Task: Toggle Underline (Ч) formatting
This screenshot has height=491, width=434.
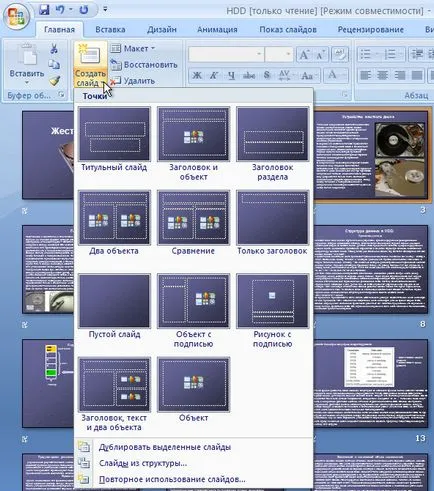Action: click(x=231, y=75)
